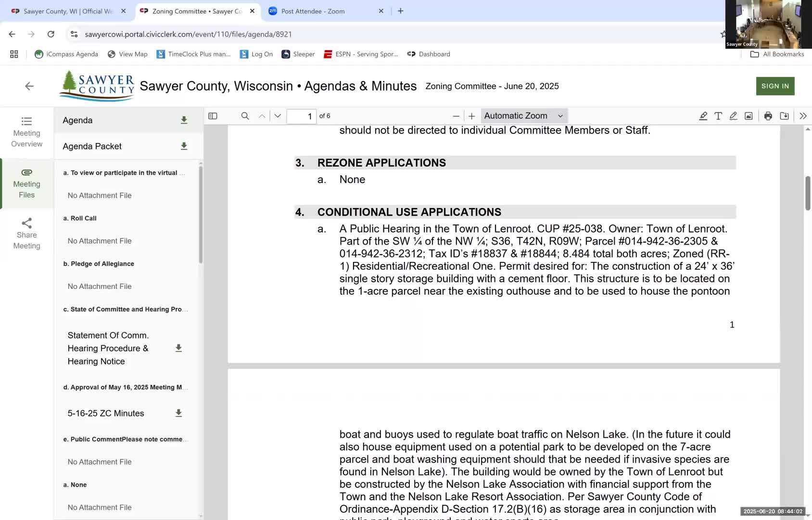Open the Meeting Overview section
The height and width of the screenshot is (520, 812).
27,132
